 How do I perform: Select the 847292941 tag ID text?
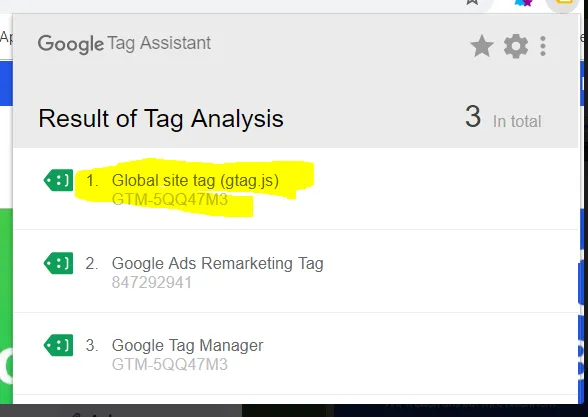(152, 282)
